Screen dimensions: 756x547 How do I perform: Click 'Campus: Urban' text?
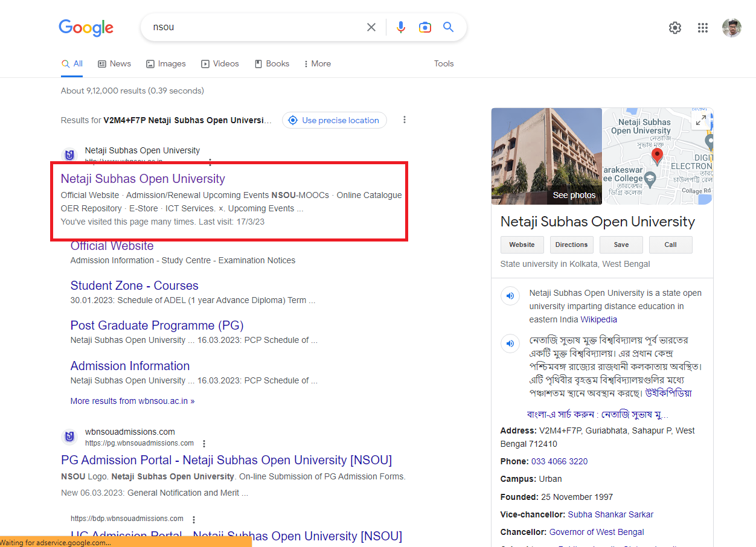tap(531, 479)
